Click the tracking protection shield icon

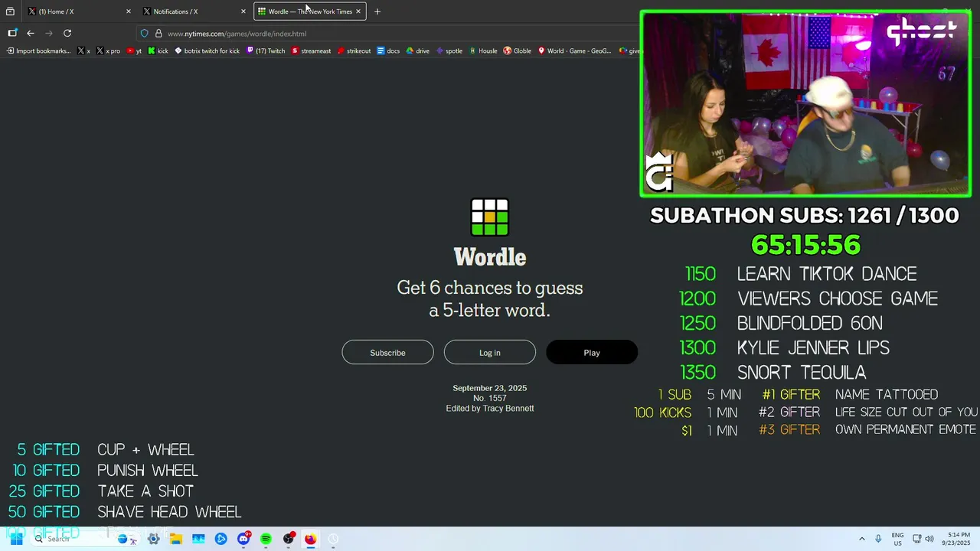pyautogui.click(x=144, y=34)
